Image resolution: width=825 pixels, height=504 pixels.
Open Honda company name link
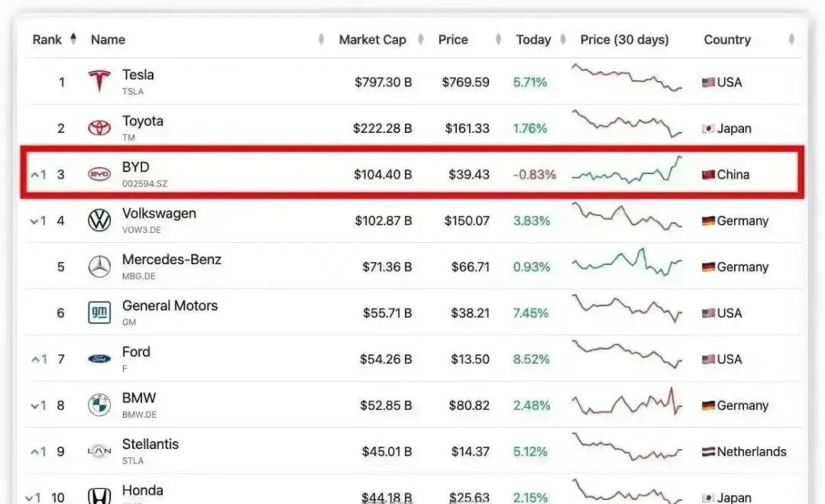coord(143,490)
